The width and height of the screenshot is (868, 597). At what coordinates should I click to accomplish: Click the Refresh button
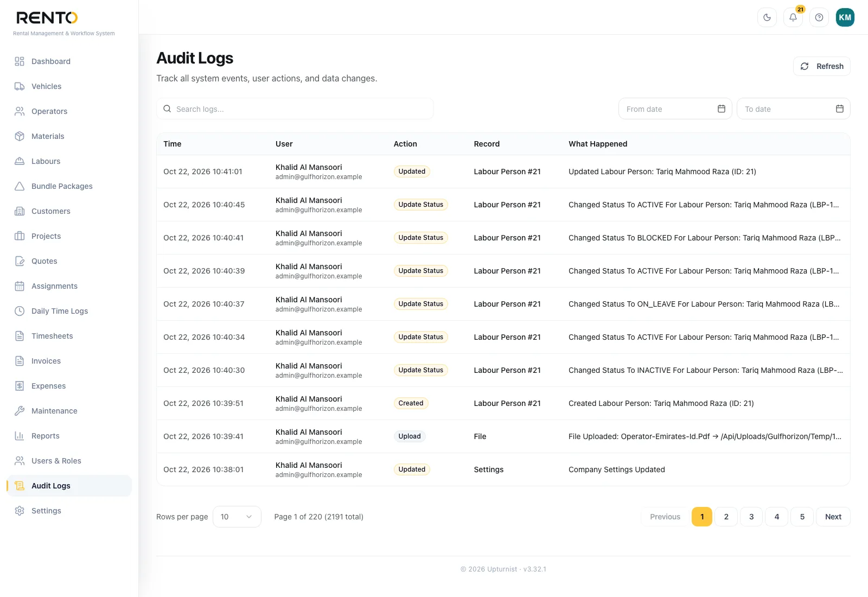(x=822, y=66)
